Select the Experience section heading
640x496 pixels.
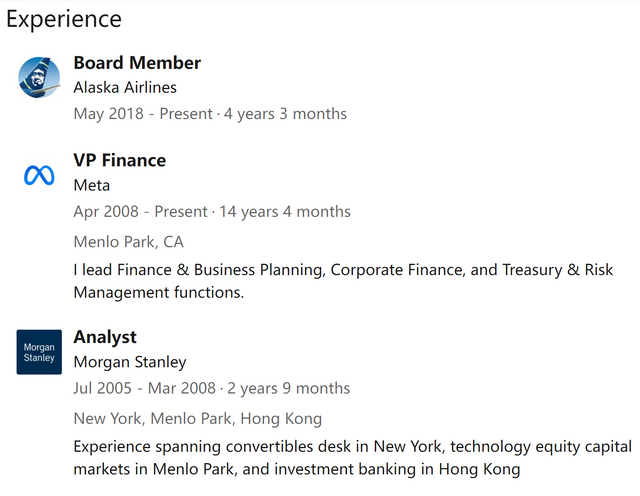click(64, 19)
